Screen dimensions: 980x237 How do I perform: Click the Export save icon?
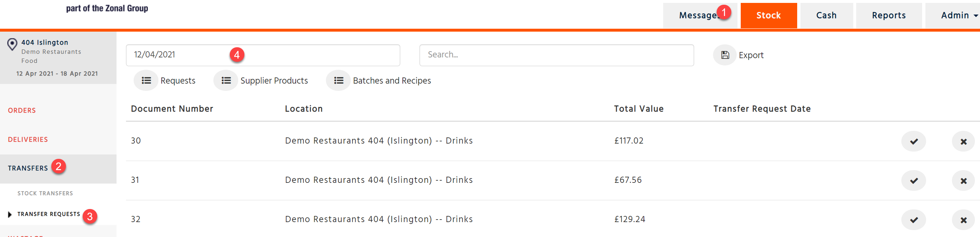click(x=725, y=55)
